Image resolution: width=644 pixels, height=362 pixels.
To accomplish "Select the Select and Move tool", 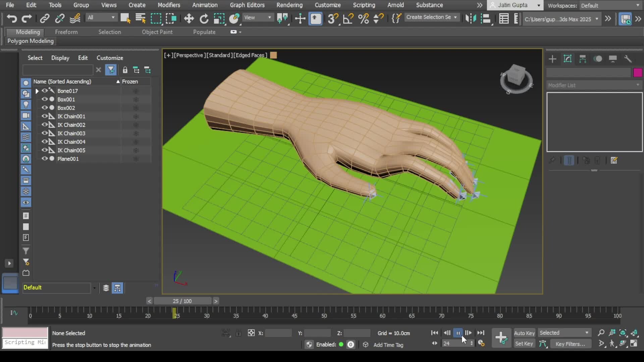I will pyautogui.click(x=189, y=19).
